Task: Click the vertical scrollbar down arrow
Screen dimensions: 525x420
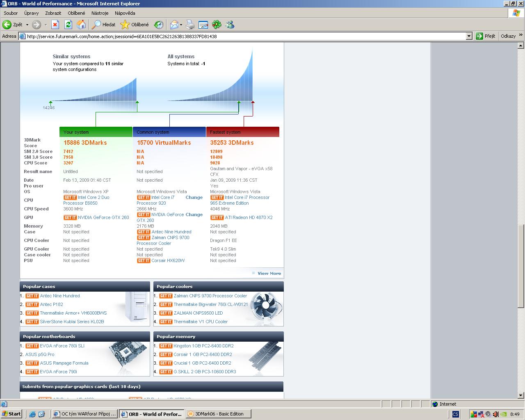Action: (x=521, y=395)
